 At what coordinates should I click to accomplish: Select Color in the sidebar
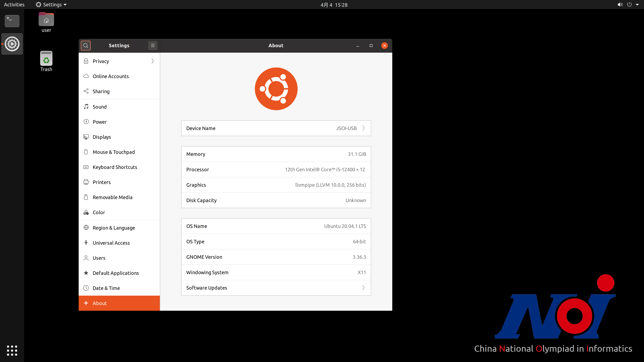point(99,212)
